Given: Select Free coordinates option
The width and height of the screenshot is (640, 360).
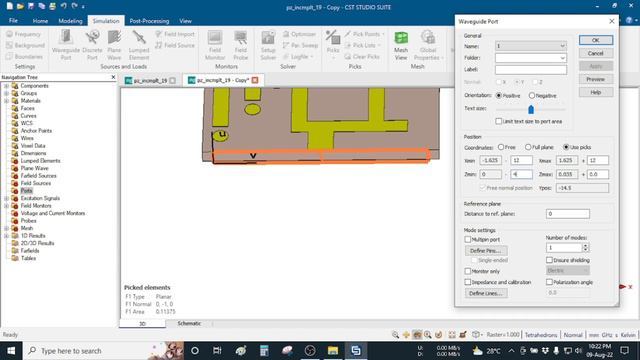Looking at the screenshot, I should (501, 147).
